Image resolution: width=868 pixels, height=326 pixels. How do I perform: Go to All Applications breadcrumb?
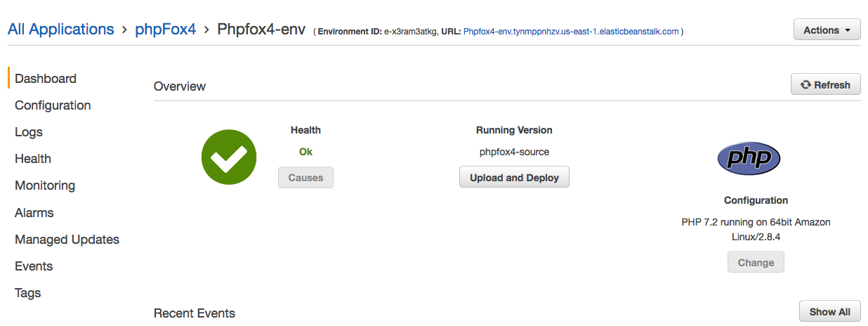tap(60, 30)
